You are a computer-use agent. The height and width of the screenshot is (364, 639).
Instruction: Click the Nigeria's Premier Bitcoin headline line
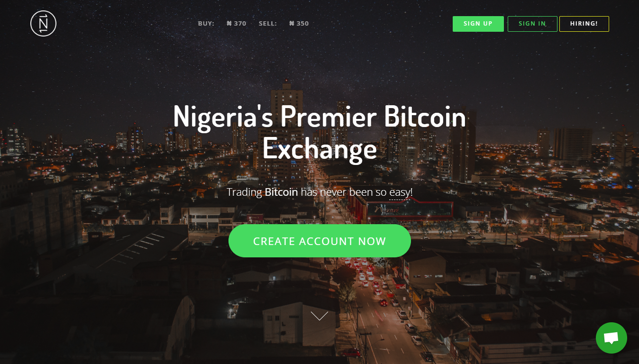point(319,117)
